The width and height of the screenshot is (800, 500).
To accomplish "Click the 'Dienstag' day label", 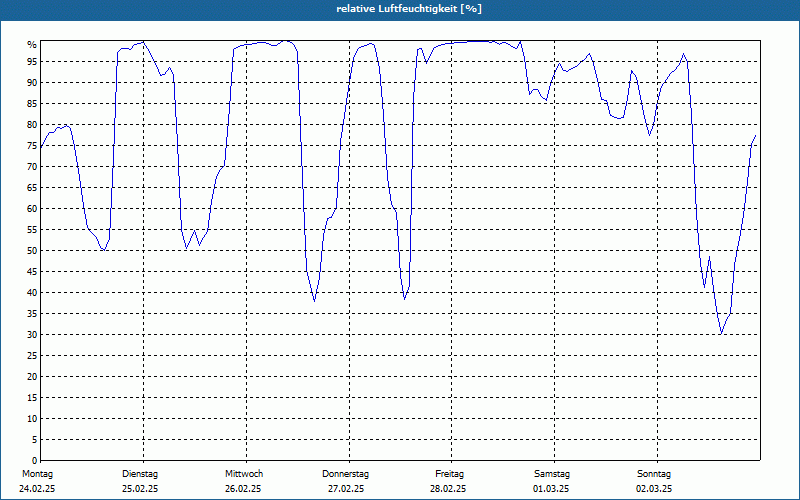I will pos(140,474).
